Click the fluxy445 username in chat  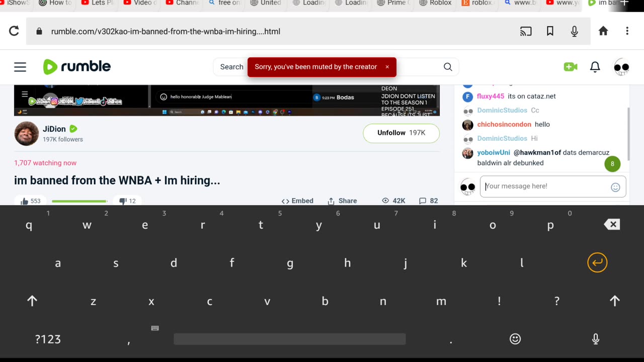point(491,96)
